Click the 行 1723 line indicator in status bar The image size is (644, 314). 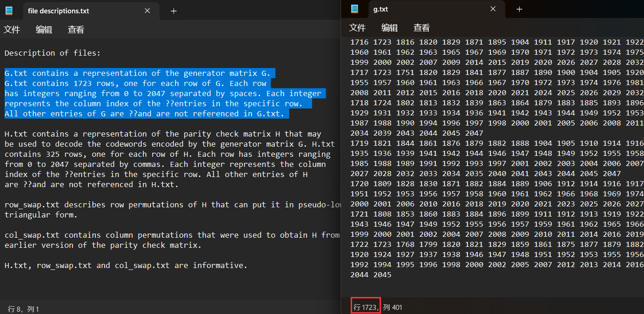[366, 307]
